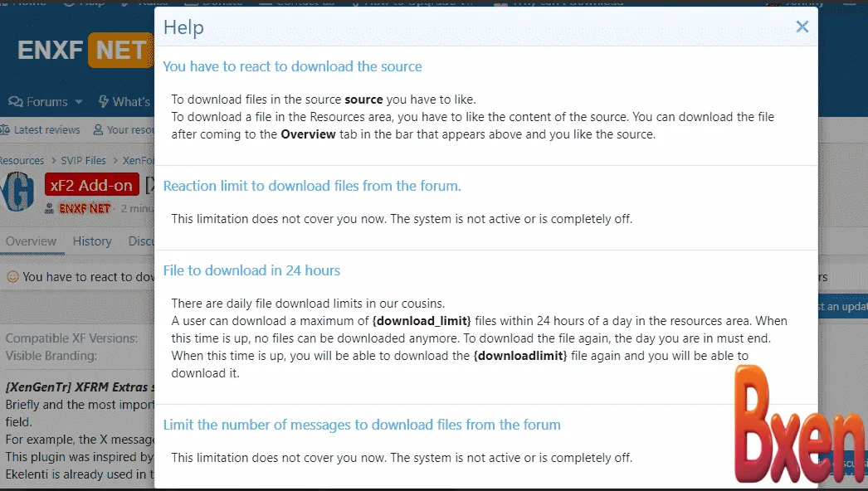Open the Forums chat-bubble icon

pos(16,102)
